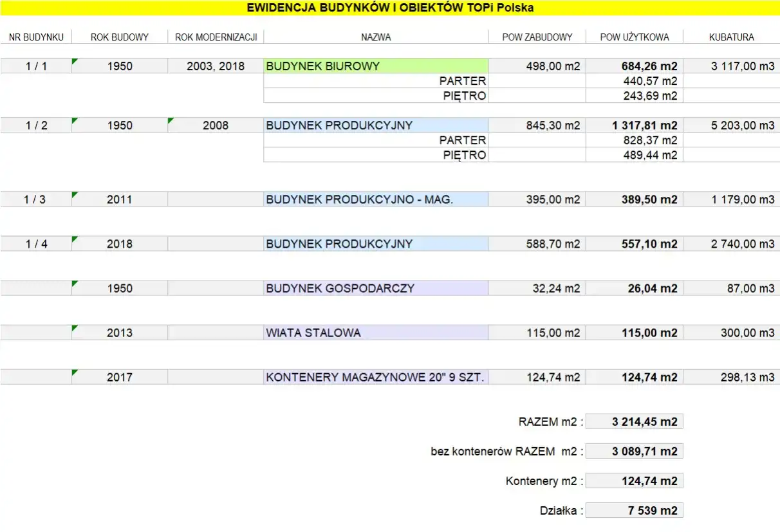The image size is (780, 532).
Task: Click the "POW UŻYTKOWA" column header
Action: point(635,37)
